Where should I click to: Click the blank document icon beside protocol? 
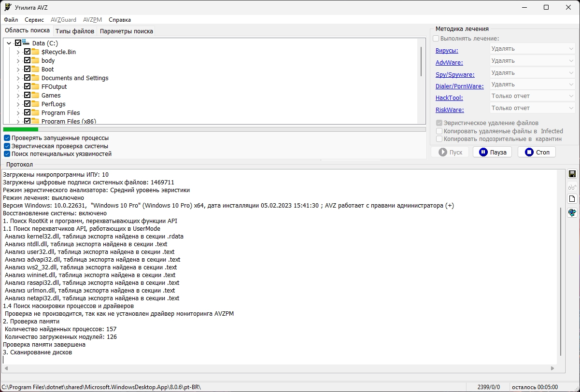coord(572,199)
